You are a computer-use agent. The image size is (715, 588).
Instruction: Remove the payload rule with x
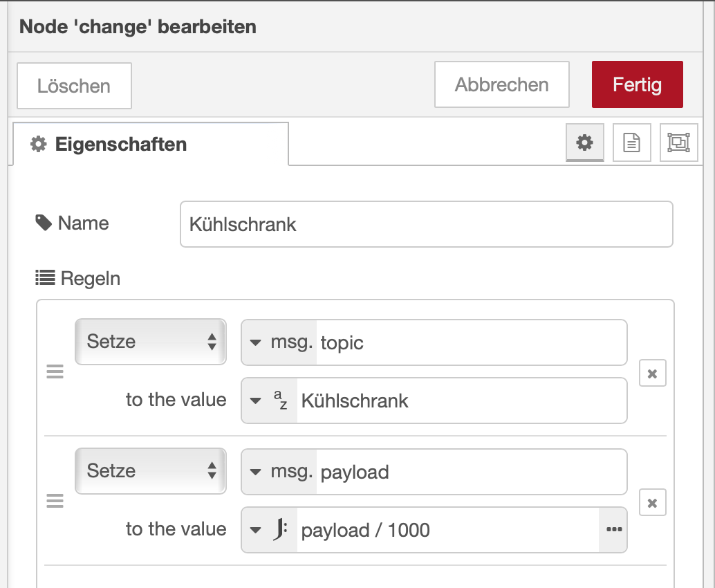click(x=653, y=503)
